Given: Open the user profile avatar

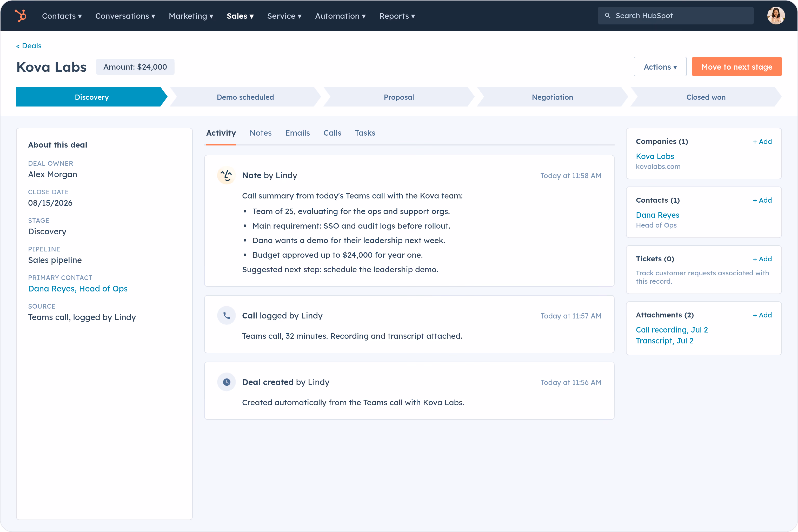Looking at the screenshot, I should (x=776, y=16).
